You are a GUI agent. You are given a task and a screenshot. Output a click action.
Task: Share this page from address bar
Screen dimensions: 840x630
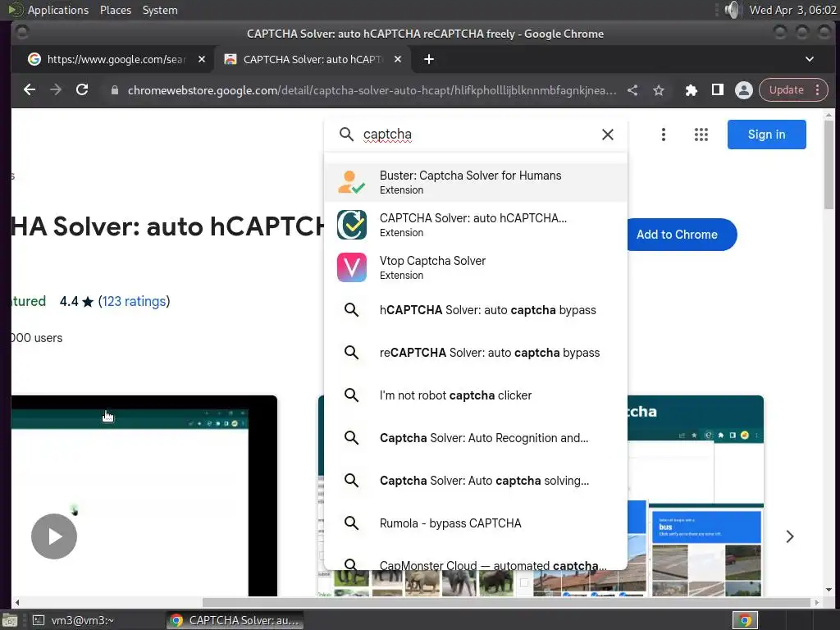click(x=632, y=90)
